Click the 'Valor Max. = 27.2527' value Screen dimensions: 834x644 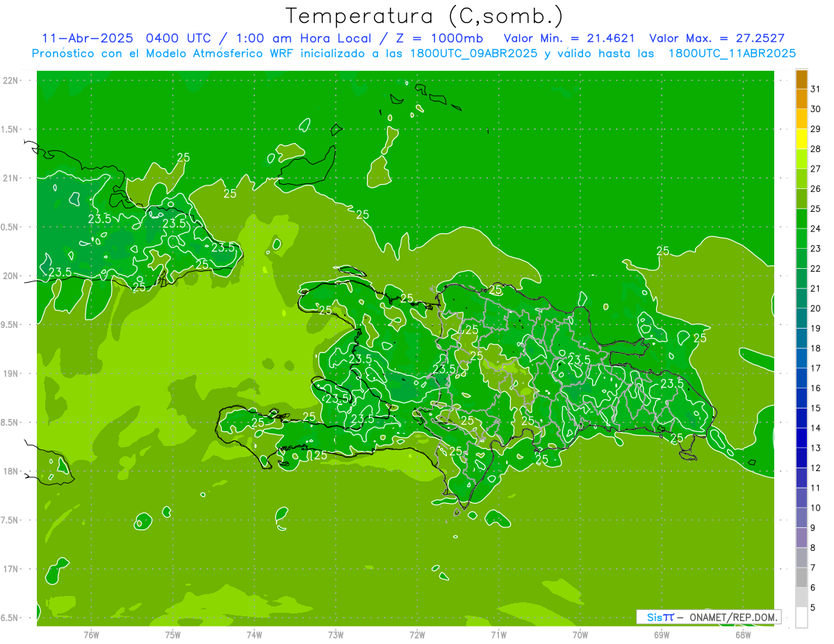pos(717,38)
